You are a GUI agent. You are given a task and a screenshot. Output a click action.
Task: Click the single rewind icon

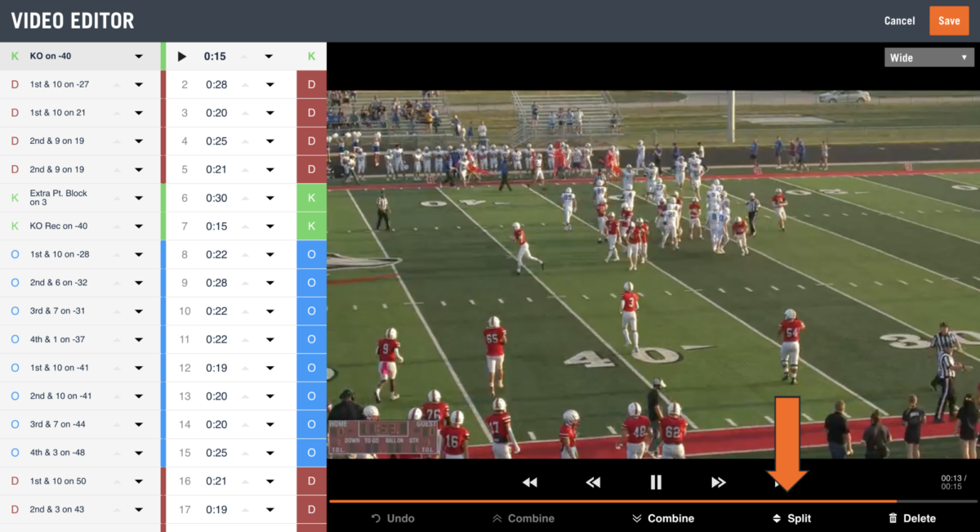tap(593, 482)
